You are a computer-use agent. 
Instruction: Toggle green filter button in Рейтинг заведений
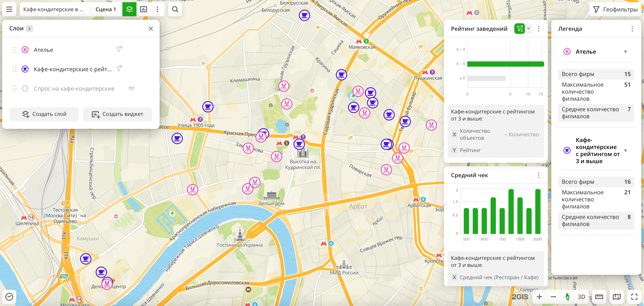click(x=520, y=29)
